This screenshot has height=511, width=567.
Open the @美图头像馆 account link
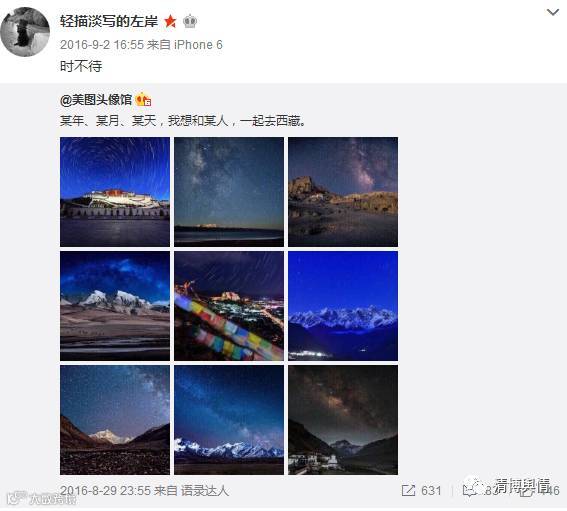point(96,99)
